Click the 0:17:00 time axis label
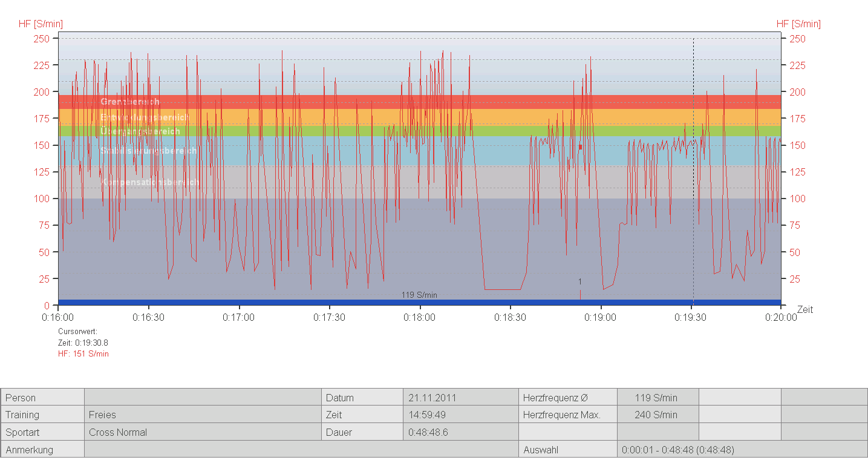 240,317
